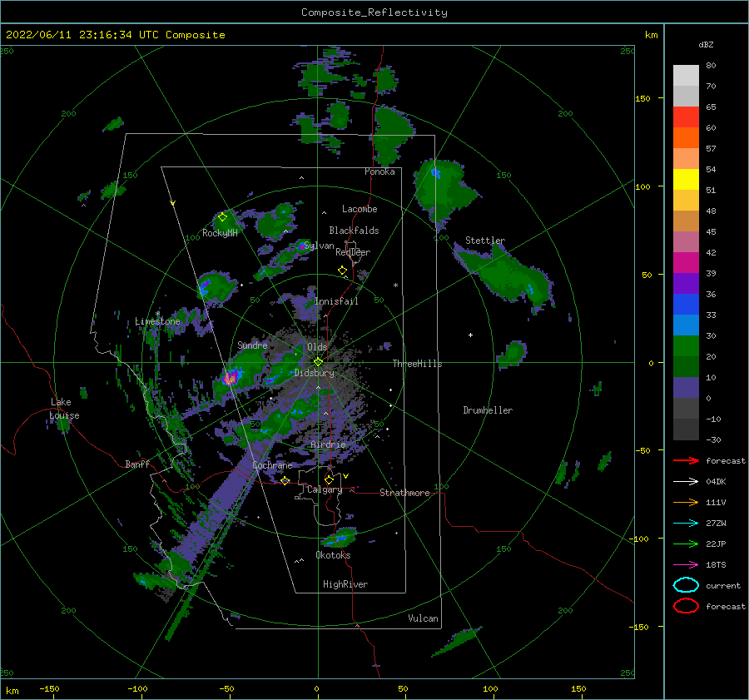749x700 pixels.
Task: Click the white asterisk marker above Limestone
Action: point(157,314)
